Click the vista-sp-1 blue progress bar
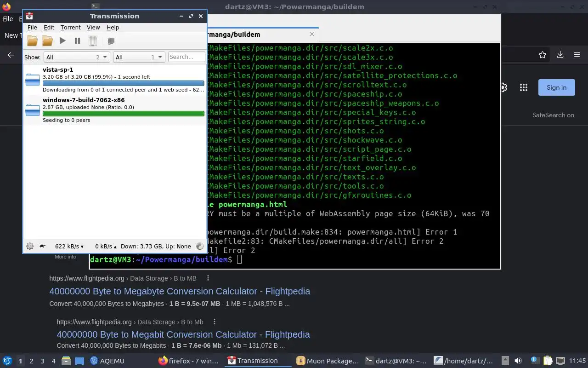 [124, 83]
